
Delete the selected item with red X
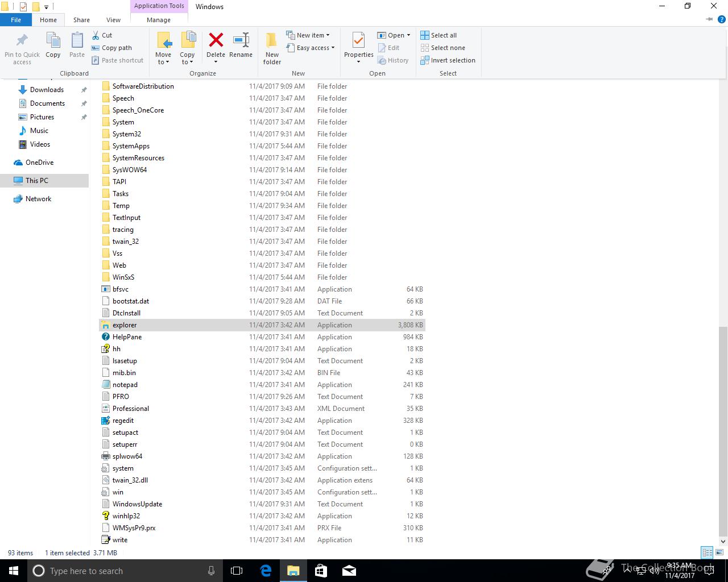tap(216, 40)
